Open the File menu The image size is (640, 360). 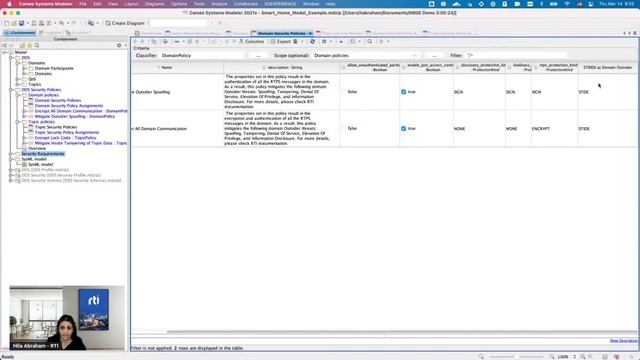point(83,4)
